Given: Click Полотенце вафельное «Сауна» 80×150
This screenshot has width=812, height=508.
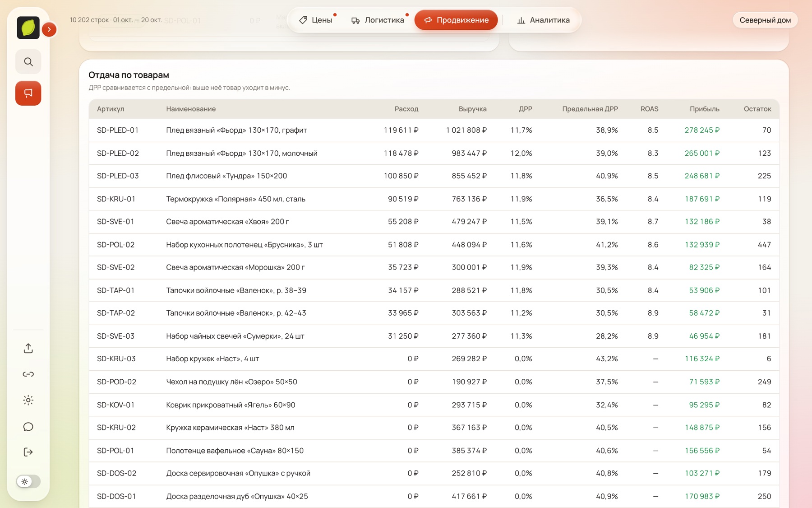Looking at the screenshot, I should 235,451.
